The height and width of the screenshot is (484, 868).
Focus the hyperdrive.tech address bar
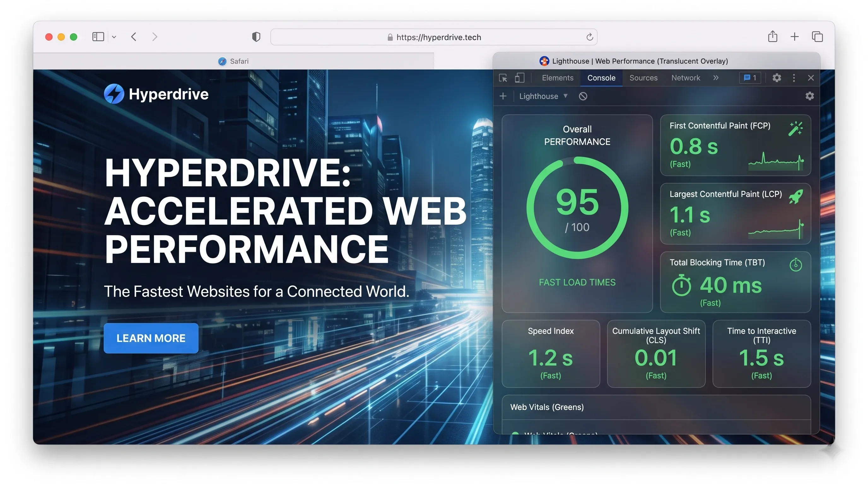[x=434, y=37]
